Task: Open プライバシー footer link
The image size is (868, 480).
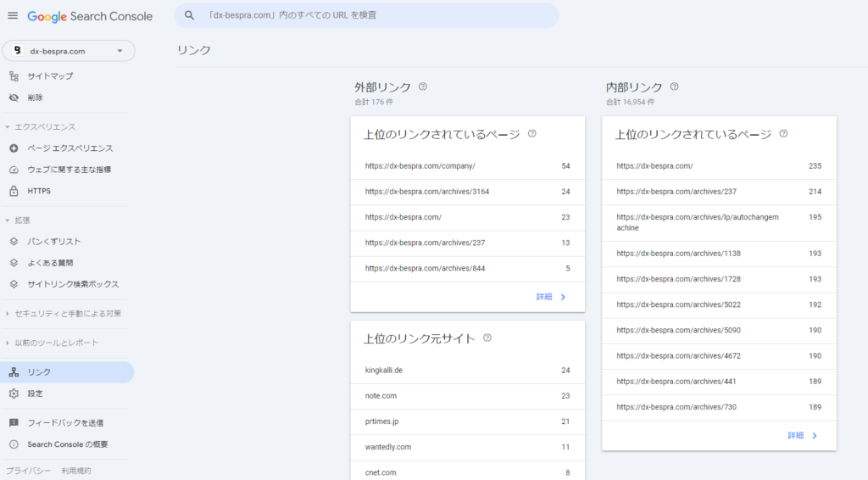Action: click(28, 471)
